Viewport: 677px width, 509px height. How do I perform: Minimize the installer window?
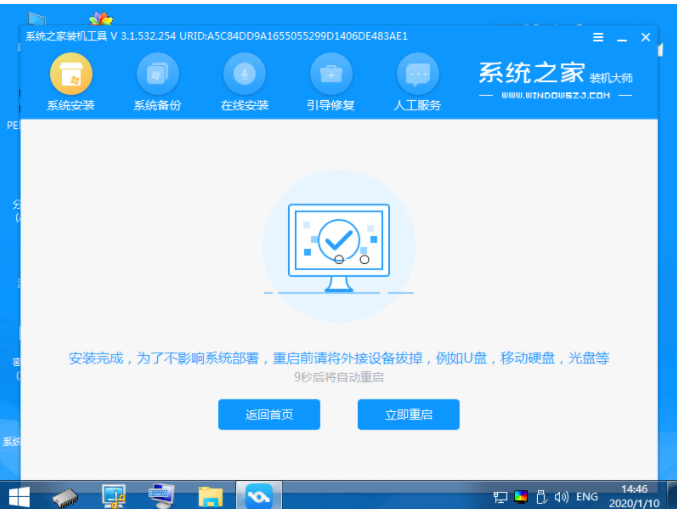click(622, 37)
